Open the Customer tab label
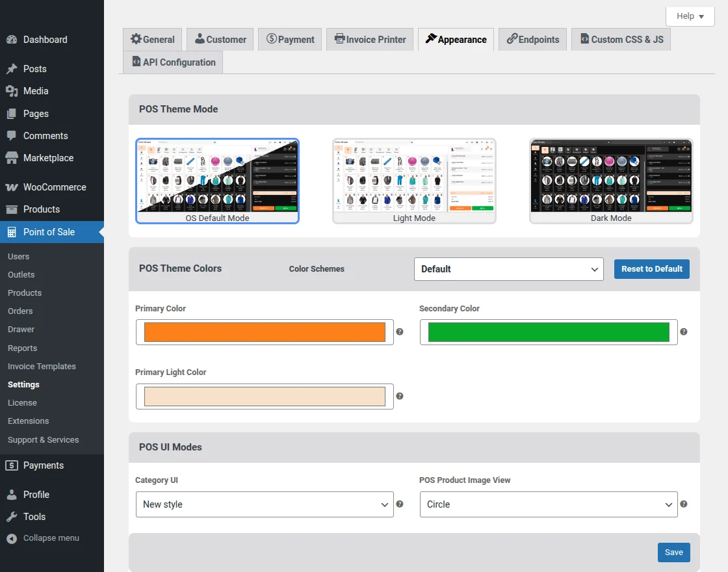 pyautogui.click(x=226, y=40)
